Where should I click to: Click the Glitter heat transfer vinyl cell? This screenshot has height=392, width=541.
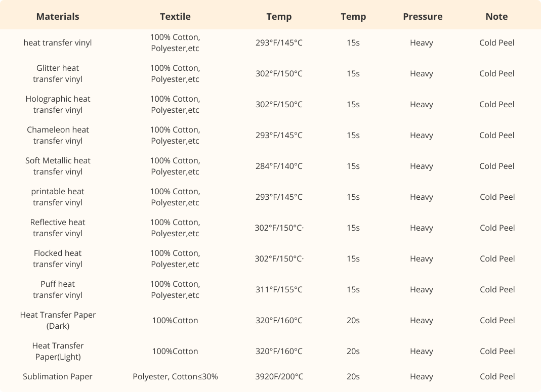58,73
